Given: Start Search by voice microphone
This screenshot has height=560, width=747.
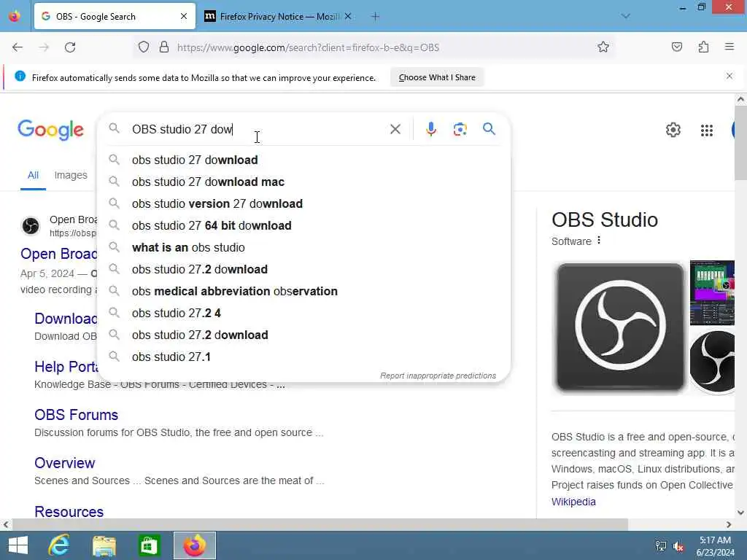Looking at the screenshot, I should pos(430,129).
